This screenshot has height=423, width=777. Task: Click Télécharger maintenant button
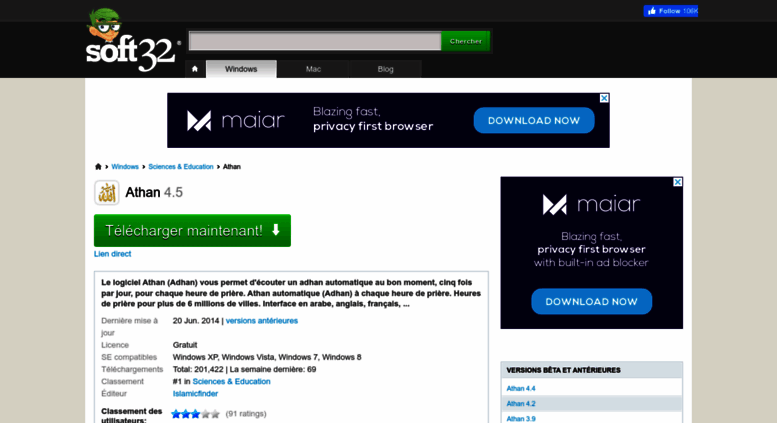(x=192, y=230)
